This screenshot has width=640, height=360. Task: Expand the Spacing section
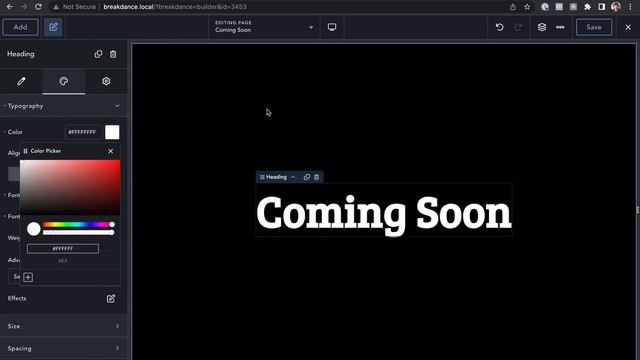(64, 349)
